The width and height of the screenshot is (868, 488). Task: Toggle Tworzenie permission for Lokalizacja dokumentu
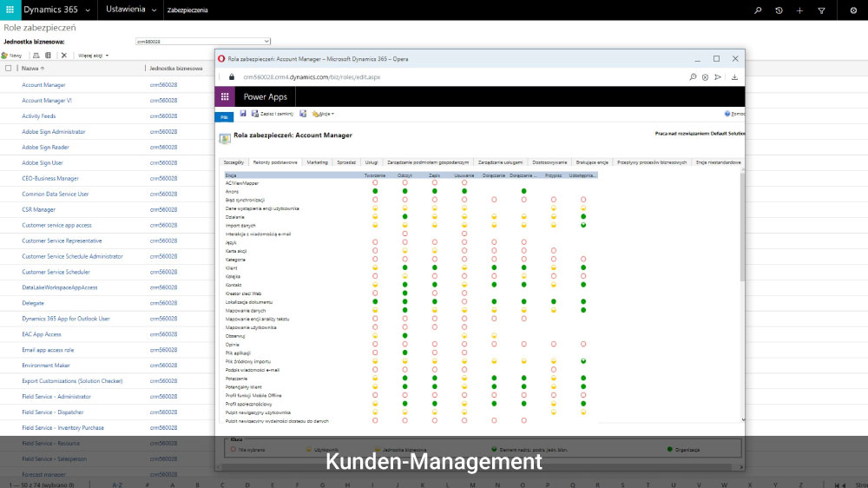pyautogui.click(x=375, y=302)
